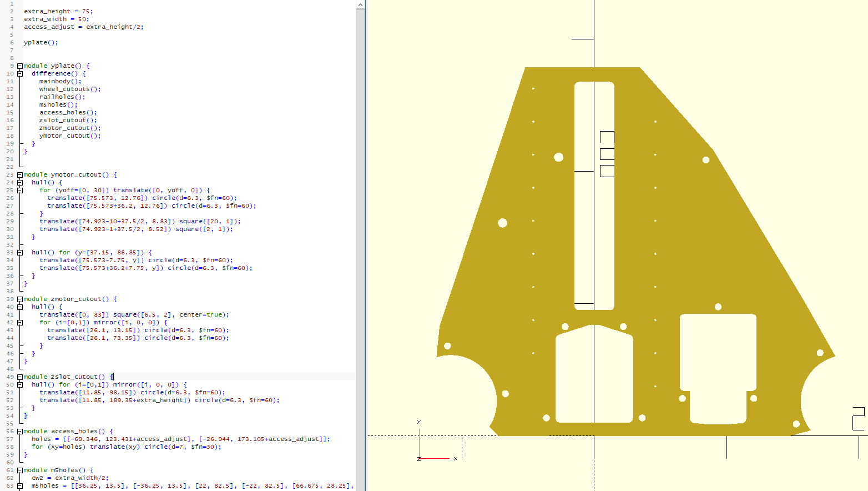
Task: Click the editor vertical scrollbar track
Action: [x=360, y=250]
